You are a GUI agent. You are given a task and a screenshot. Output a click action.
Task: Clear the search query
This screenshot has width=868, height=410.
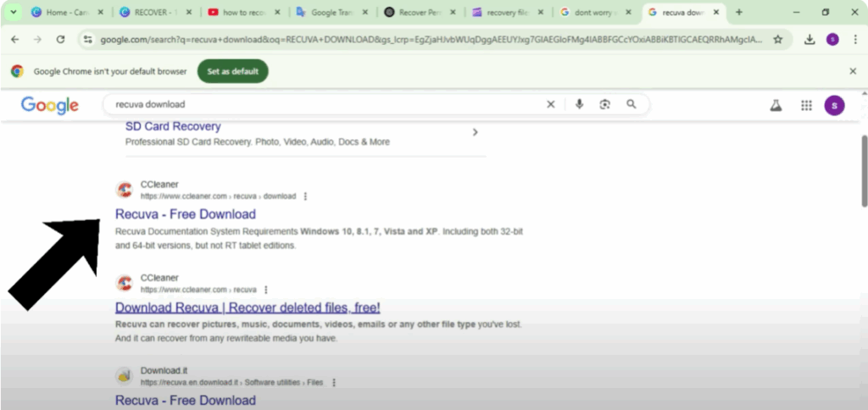pos(551,104)
